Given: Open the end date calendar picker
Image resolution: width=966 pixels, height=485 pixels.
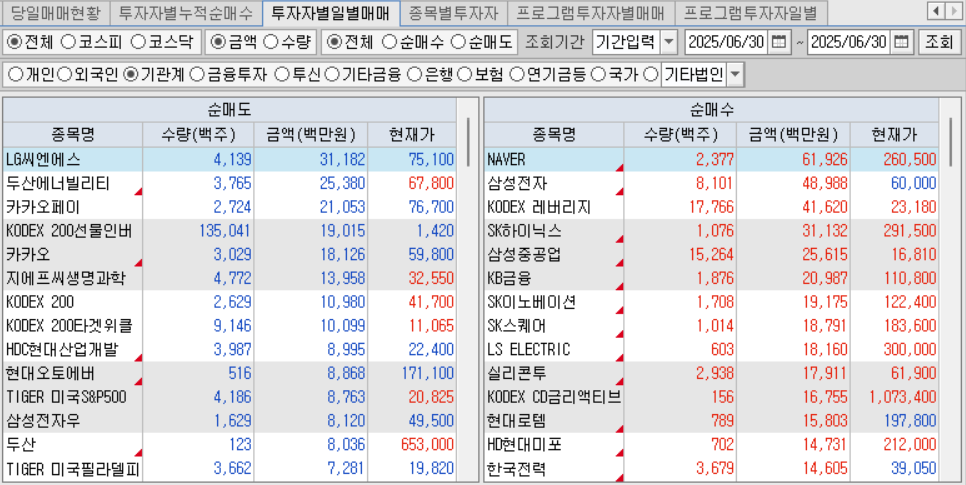Looking at the screenshot, I should [x=901, y=42].
